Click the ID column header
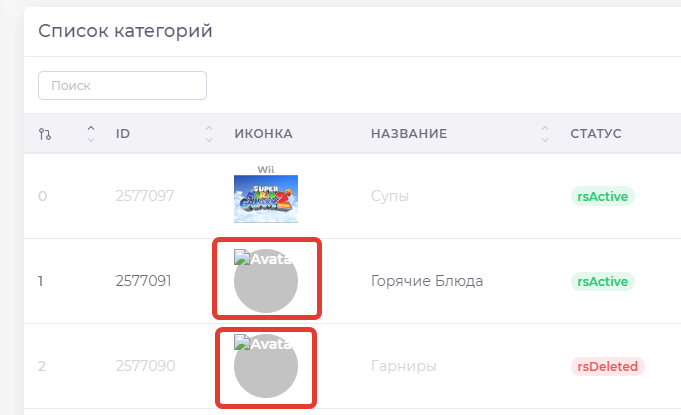The height and width of the screenshot is (415, 681). pos(123,134)
